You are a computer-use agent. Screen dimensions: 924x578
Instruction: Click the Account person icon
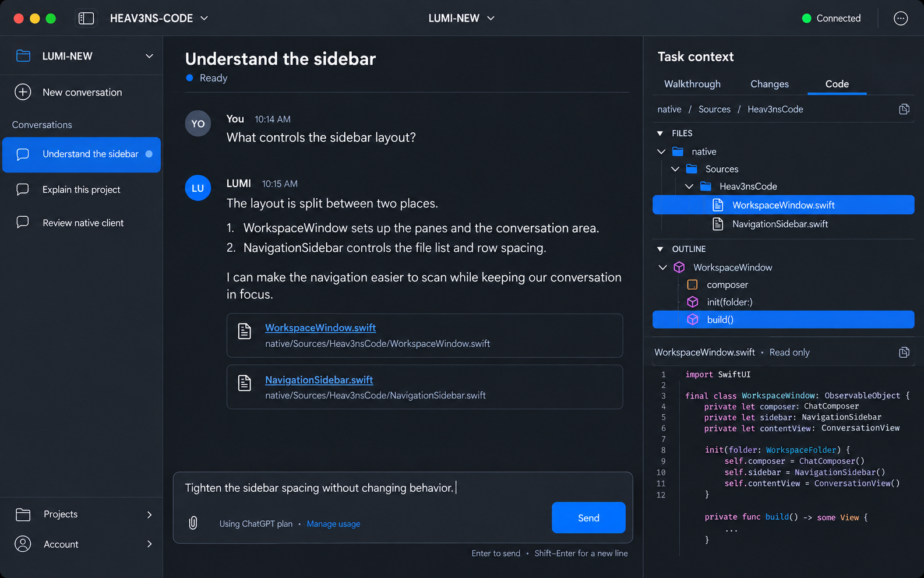click(23, 544)
